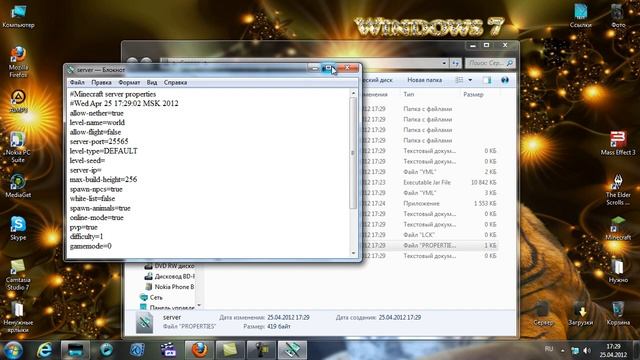Open the Компьютер desktop icon
This screenshot has width=640, height=360.
18,16
